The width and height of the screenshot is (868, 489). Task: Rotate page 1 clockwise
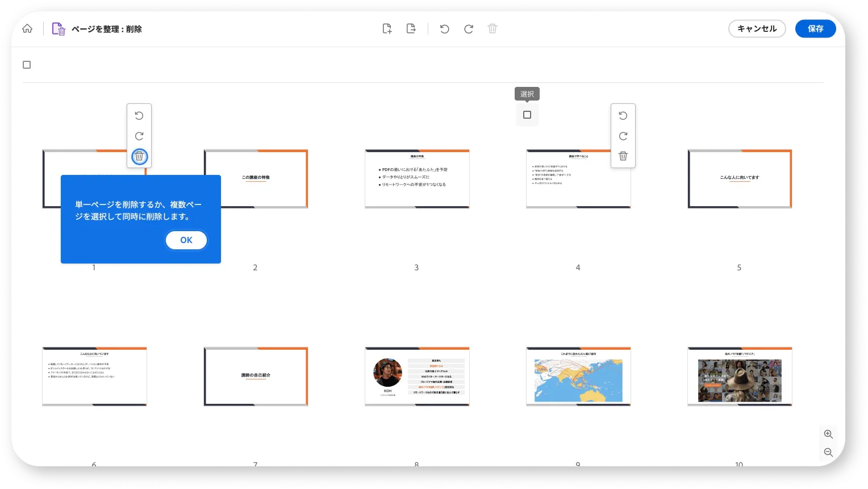139,136
